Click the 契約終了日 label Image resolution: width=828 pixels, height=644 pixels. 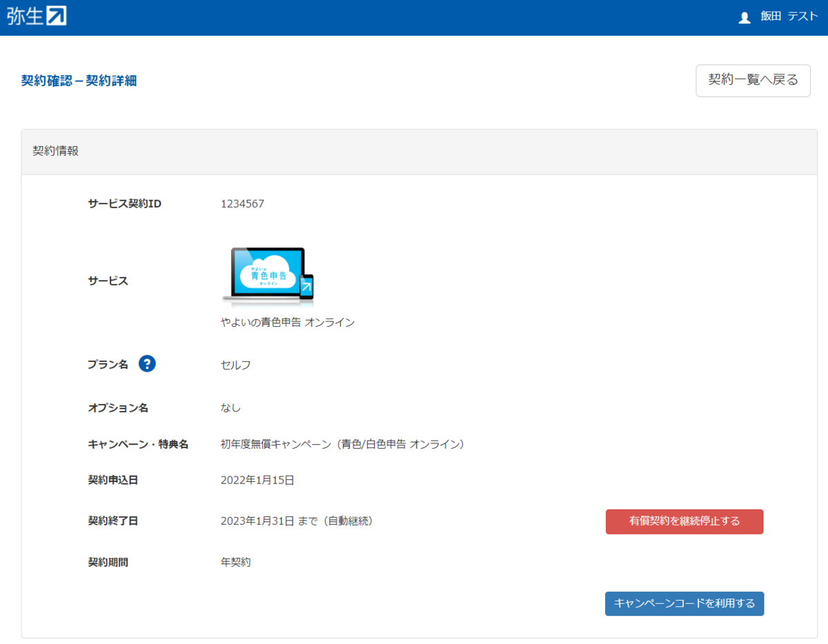click(x=113, y=521)
